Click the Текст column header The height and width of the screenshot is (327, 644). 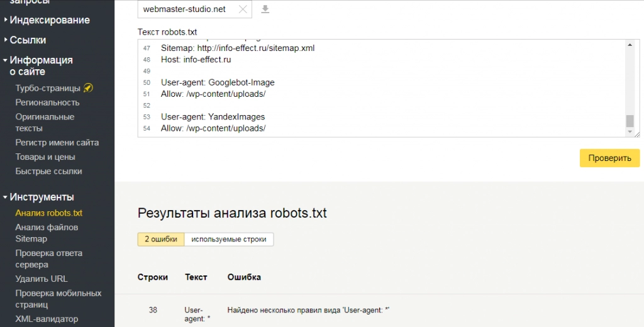pyautogui.click(x=196, y=277)
